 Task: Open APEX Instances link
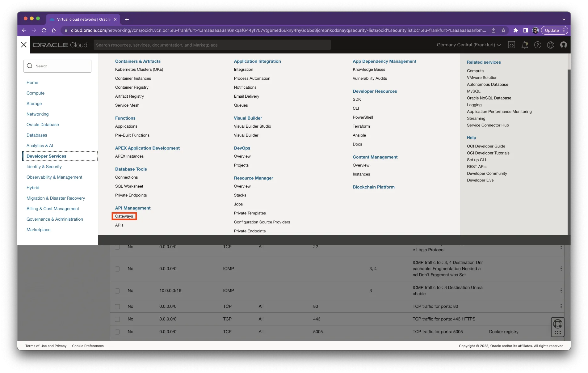tap(129, 156)
